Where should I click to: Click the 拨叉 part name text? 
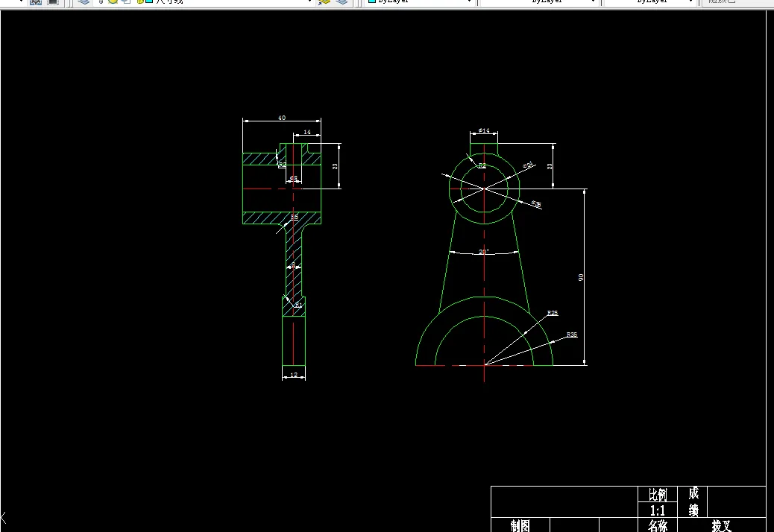[x=721, y=525]
